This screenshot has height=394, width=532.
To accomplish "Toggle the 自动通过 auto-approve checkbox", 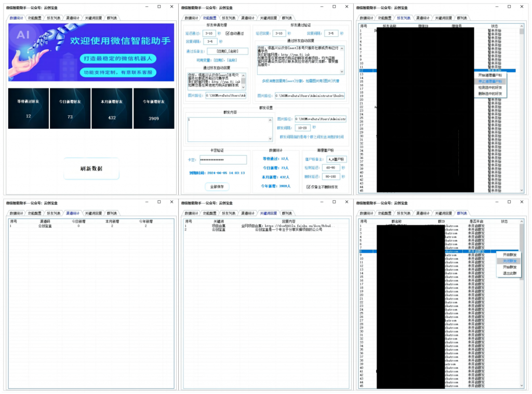I will click(228, 33).
